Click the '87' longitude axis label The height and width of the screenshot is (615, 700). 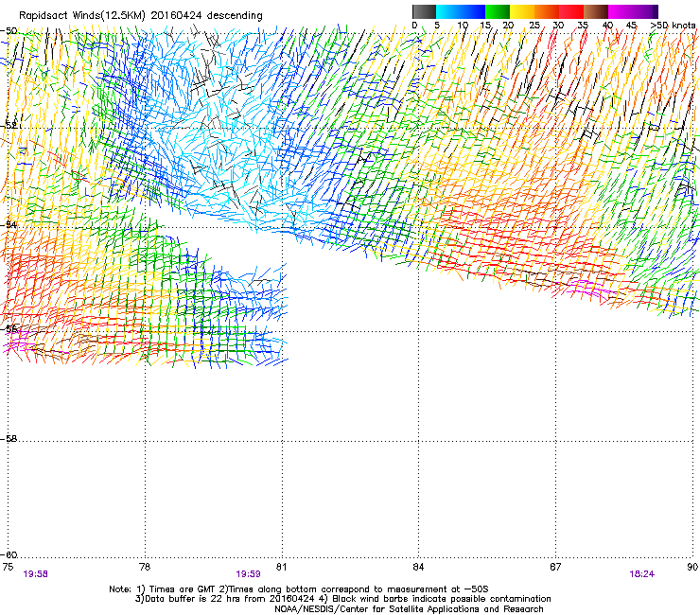click(555, 567)
